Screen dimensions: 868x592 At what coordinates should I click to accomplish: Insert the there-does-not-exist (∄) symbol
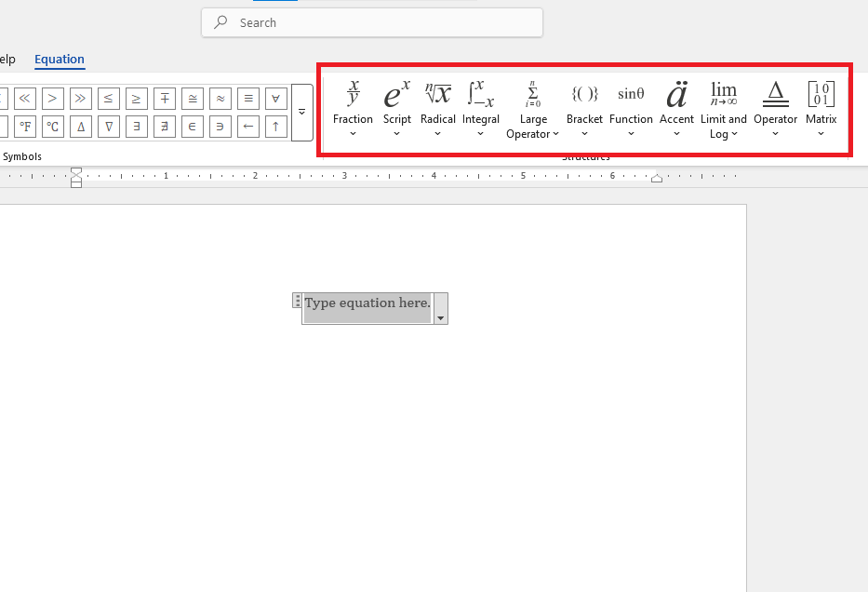coord(165,127)
